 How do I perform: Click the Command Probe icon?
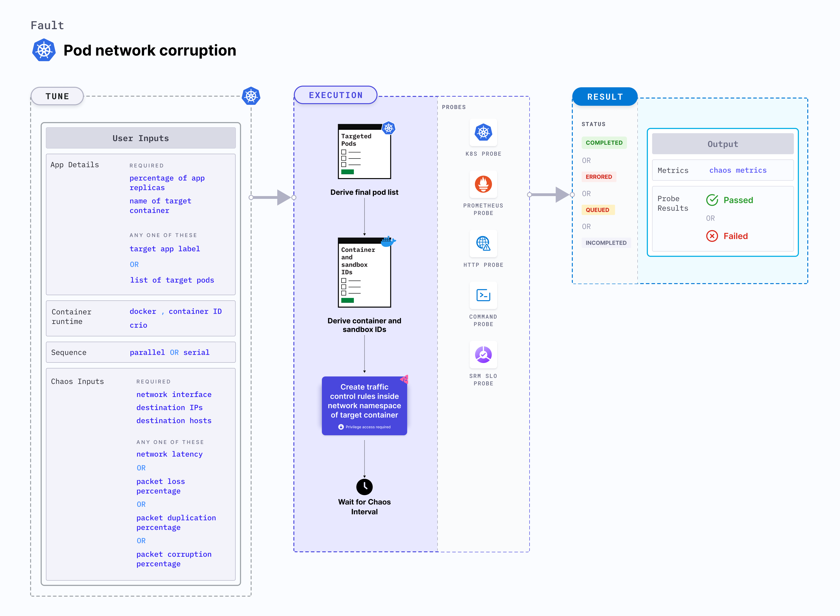483,295
